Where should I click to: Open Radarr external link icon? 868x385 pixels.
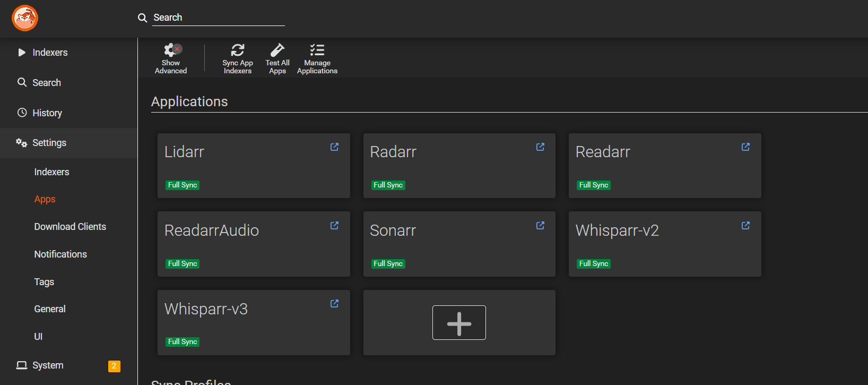pyautogui.click(x=540, y=147)
